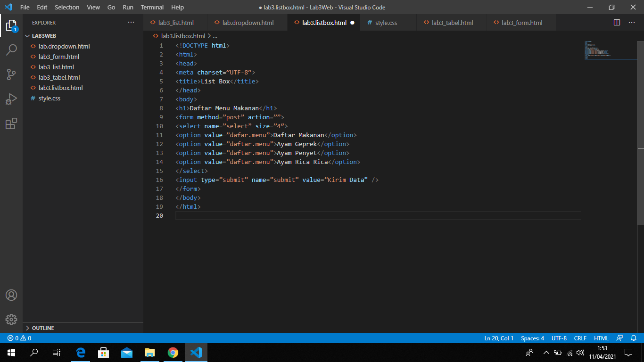Open the notifications bell in status bar
644x362 pixels.
634,338
